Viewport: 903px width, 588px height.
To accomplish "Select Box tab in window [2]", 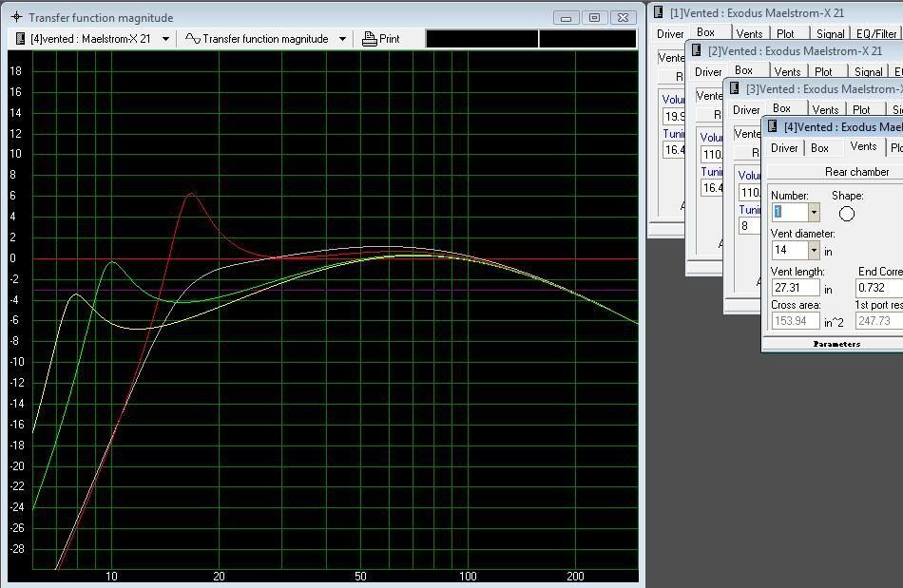I will (x=743, y=70).
